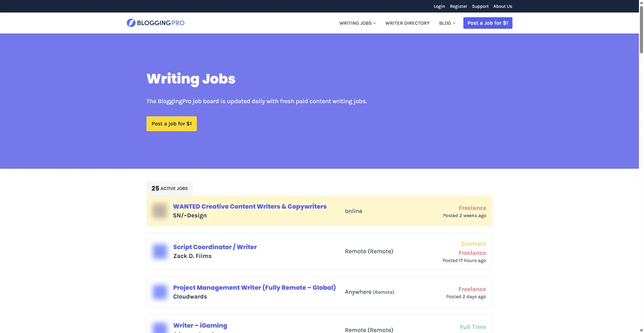
Task: Click Full Time tag on iGaming job
Action: (x=473, y=327)
